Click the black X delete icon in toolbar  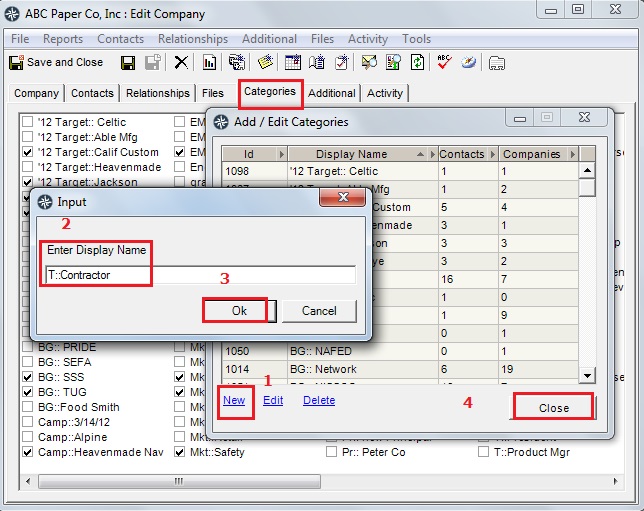pos(181,63)
